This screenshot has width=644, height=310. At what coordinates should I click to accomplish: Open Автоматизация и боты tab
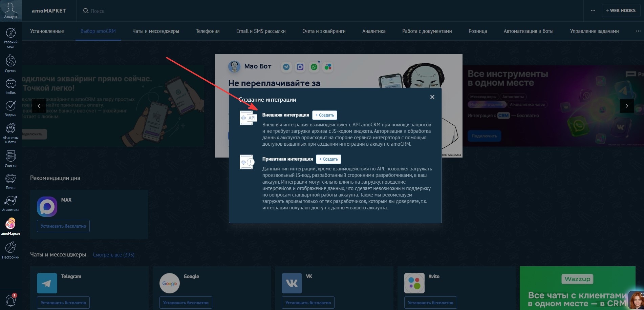[529, 31]
